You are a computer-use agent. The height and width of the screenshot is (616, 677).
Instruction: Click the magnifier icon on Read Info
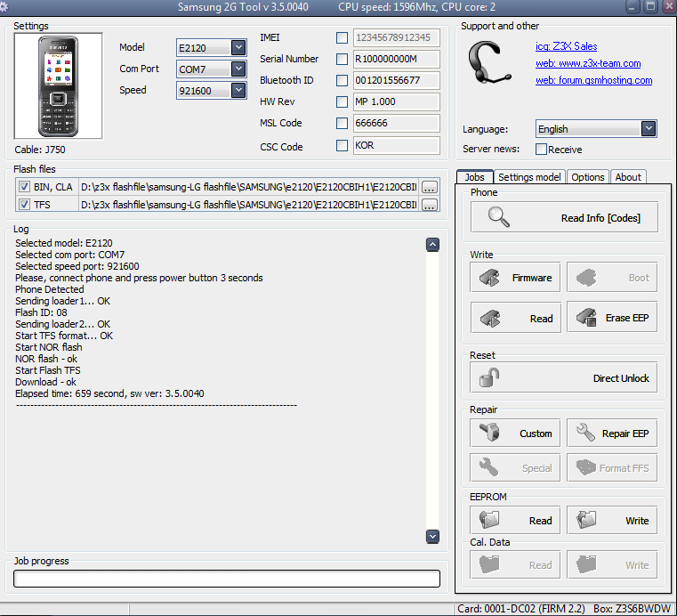coord(499,217)
